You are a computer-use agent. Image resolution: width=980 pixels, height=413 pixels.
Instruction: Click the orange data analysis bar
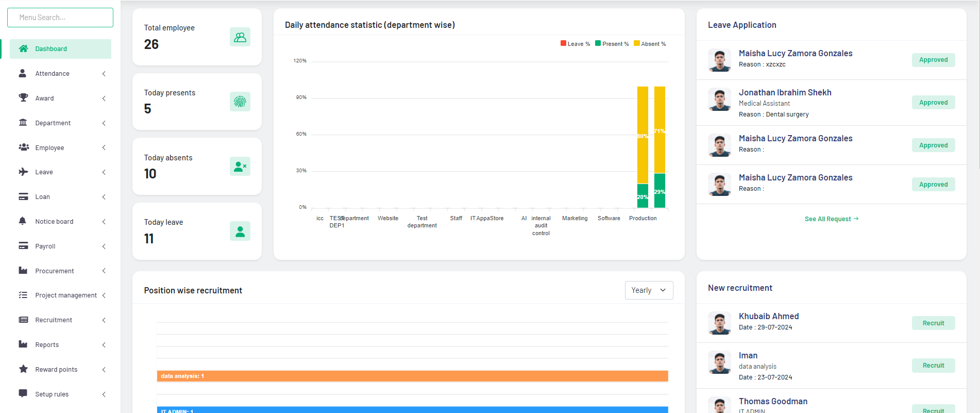click(412, 376)
